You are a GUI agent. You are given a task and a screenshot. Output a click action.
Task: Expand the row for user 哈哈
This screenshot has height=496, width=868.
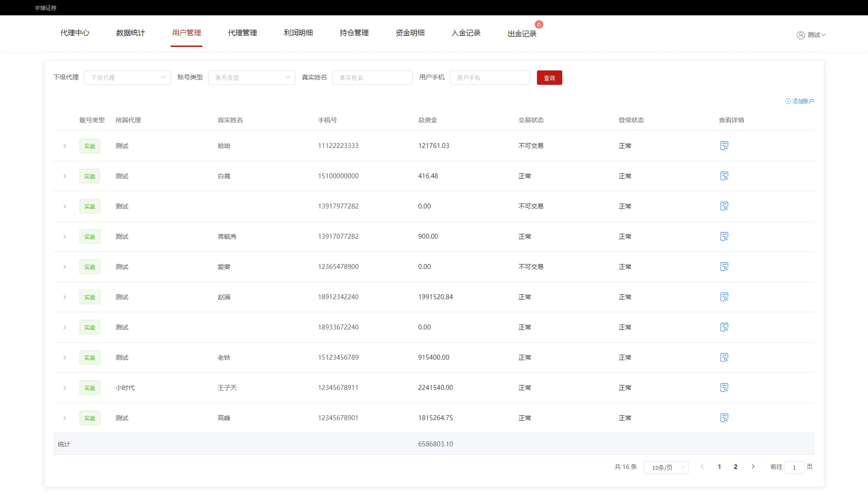coord(65,146)
